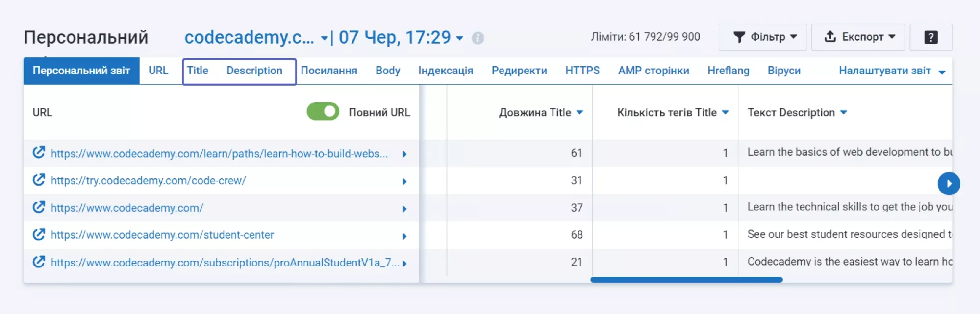Open external link icon for proAnnualStudentV1a row
The width and height of the screenshot is (980, 314).
[39, 262]
